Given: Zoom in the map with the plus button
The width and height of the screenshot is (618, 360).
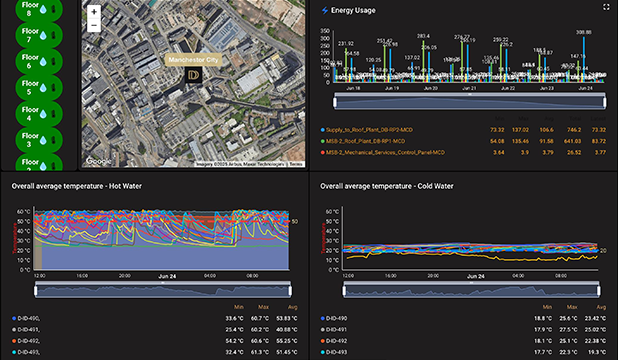Looking at the screenshot, I should (x=94, y=12).
